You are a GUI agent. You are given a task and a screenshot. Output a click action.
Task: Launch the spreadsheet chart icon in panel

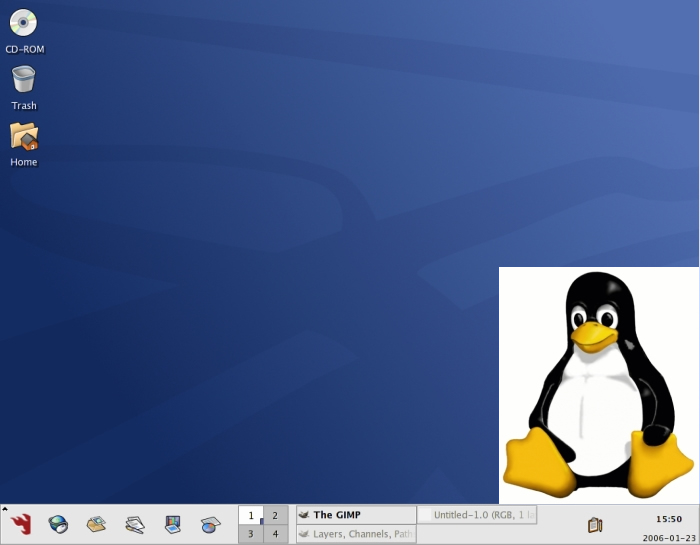210,524
